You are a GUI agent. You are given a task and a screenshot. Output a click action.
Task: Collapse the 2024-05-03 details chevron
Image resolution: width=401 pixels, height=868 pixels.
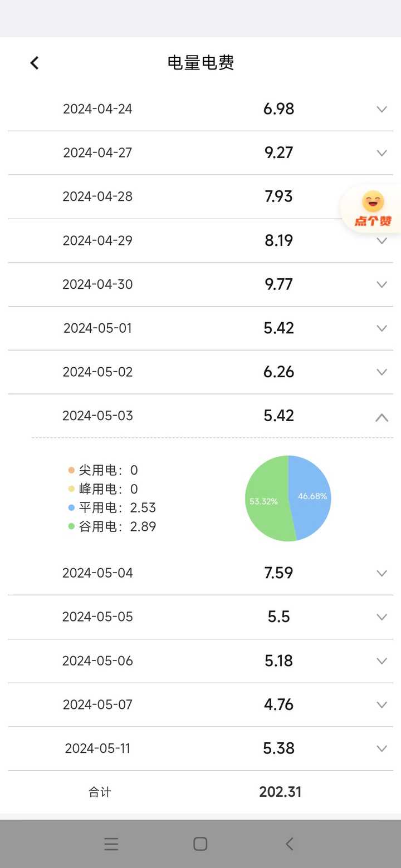(x=382, y=417)
